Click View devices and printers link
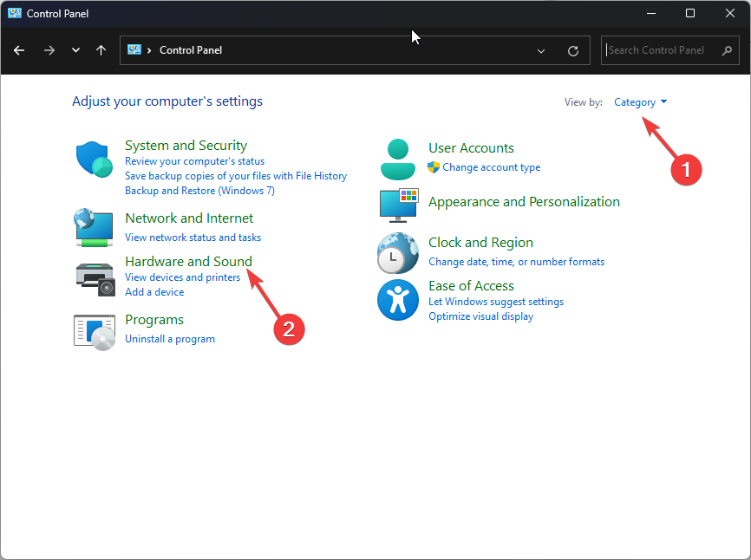 point(182,277)
